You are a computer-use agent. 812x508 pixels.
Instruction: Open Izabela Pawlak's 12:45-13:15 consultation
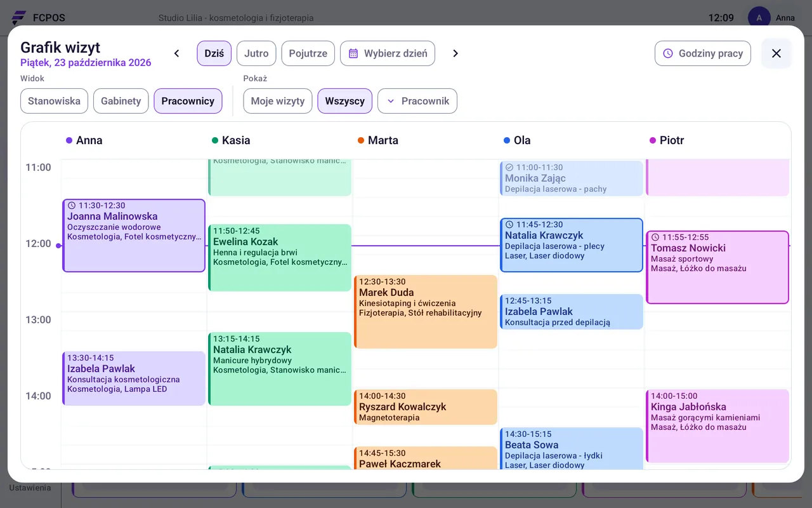pyautogui.click(x=572, y=312)
